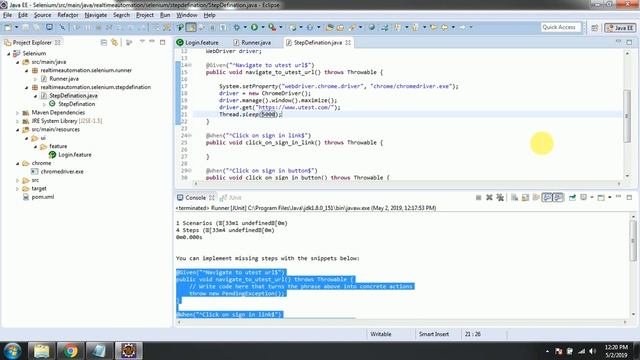Maximize the Project Explorer view
This screenshot has width=640, height=360.
162,42
